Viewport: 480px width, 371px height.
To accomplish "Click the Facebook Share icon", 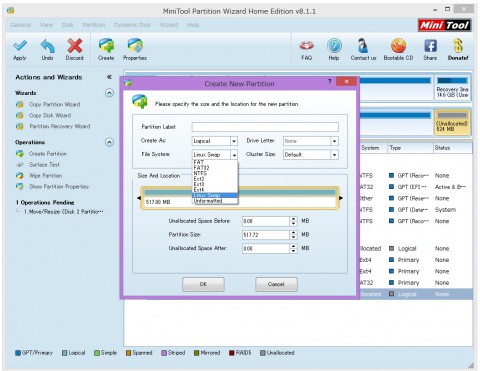I will click(430, 46).
